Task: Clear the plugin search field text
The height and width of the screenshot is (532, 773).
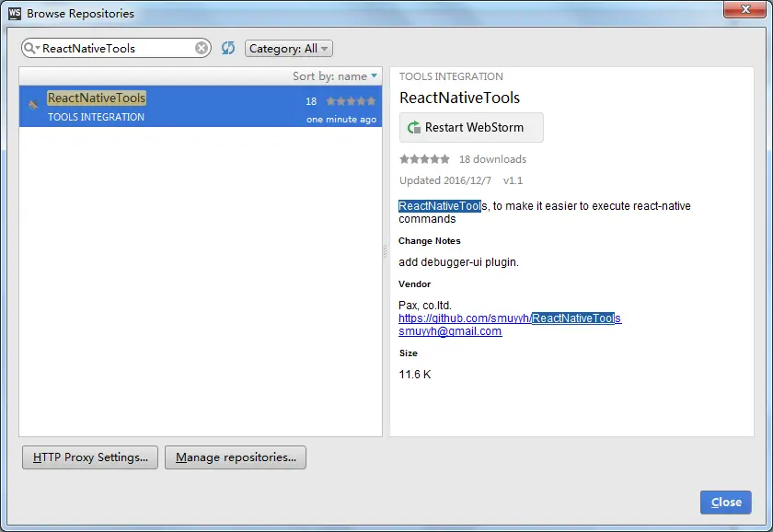Action: pyautogui.click(x=202, y=48)
